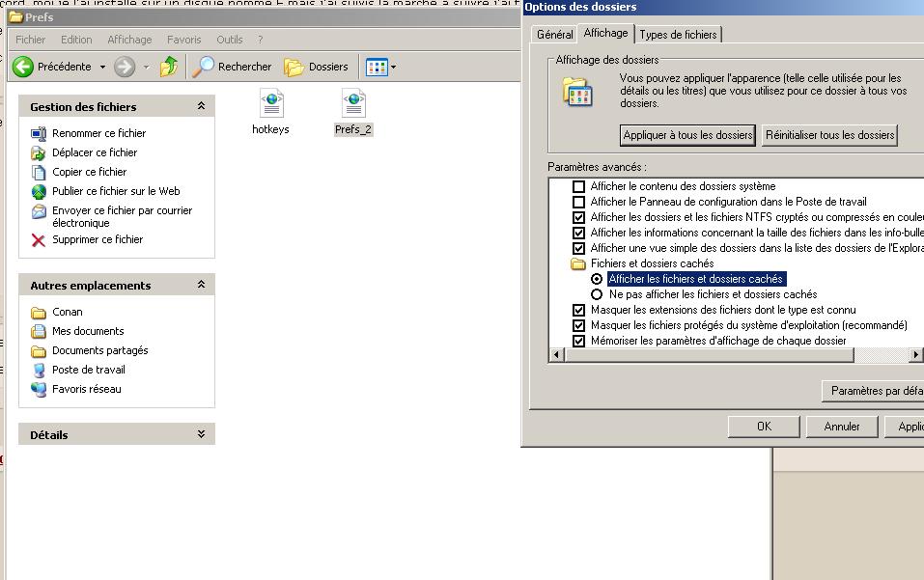The width and height of the screenshot is (924, 580).
Task: Switch to the Affichage tab in dialog
Action: click(605, 33)
